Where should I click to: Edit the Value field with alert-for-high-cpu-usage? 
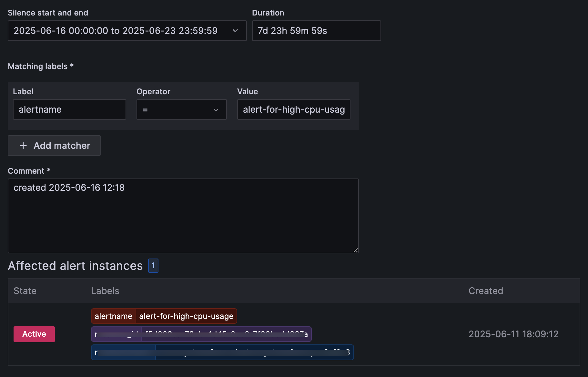coord(293,109)
